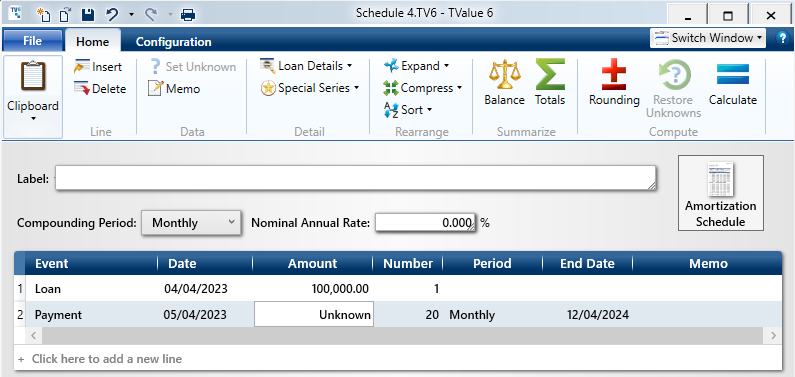The width and height of the screenshot is (795, 377).
Task: Open the Switch Window dropdown
Action: pos(708,38)
